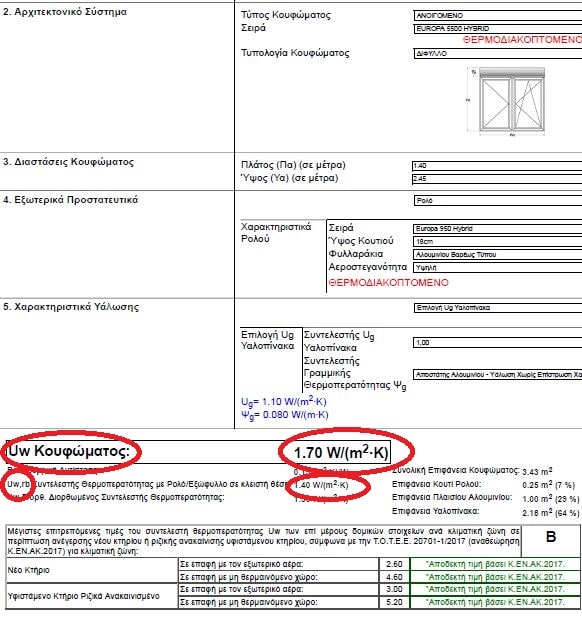Click the 2.60 limit value for Νέο Κτήριο

pyautogui.click(x=394, y=564)
